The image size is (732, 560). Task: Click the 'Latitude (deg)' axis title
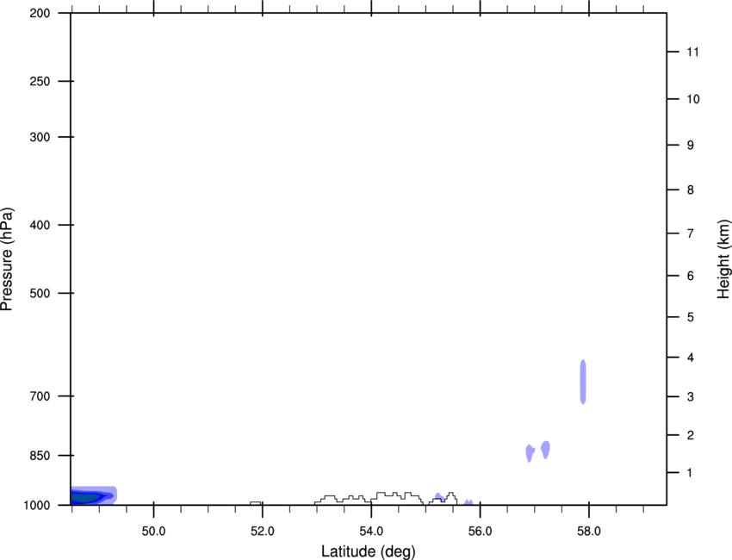coord(369,551)
